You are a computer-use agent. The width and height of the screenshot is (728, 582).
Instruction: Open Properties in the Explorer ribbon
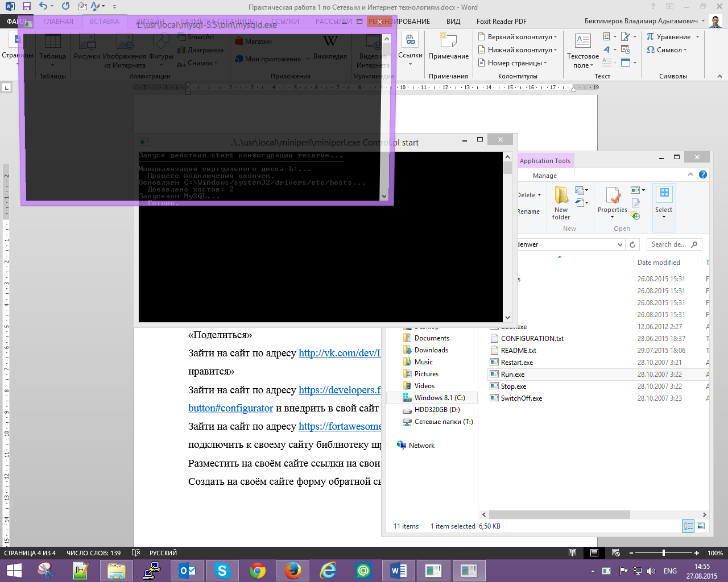point(613,203)
